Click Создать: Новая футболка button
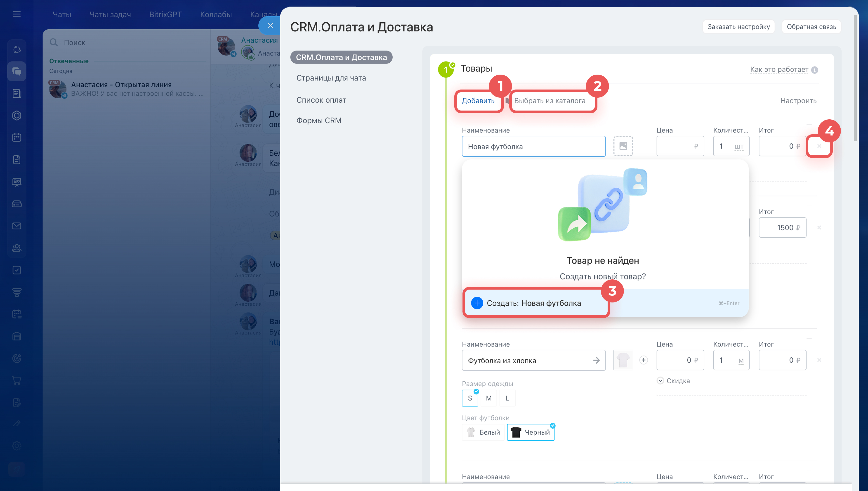The image size is (868, 491). pos(534,303)
